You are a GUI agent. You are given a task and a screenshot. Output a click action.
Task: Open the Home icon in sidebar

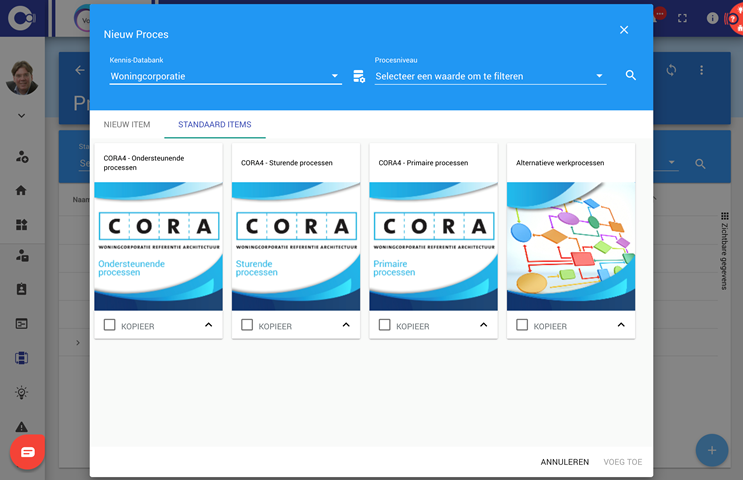tap(21, 190)
